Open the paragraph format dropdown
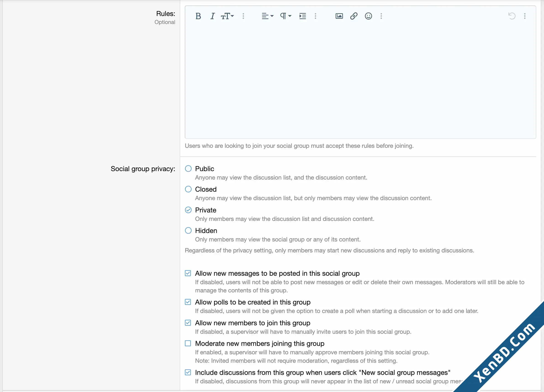544x392 pixels. tap(286, 16)
